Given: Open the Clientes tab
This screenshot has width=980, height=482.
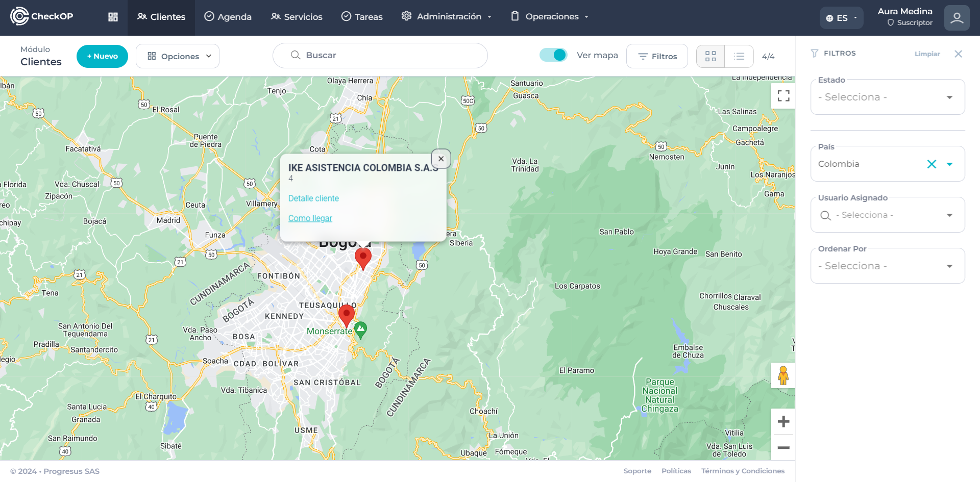Looking at the screenshot, I should tap(161, 17).
